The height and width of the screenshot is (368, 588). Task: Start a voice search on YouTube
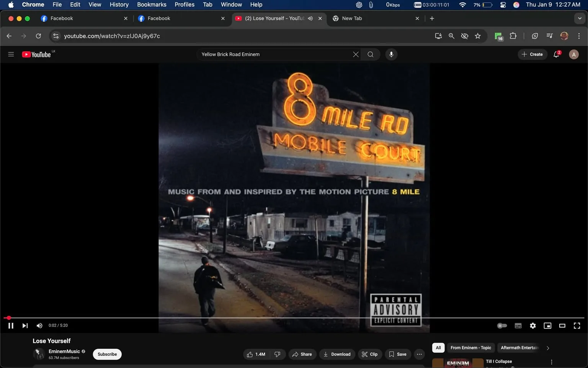tap(391, 54)
